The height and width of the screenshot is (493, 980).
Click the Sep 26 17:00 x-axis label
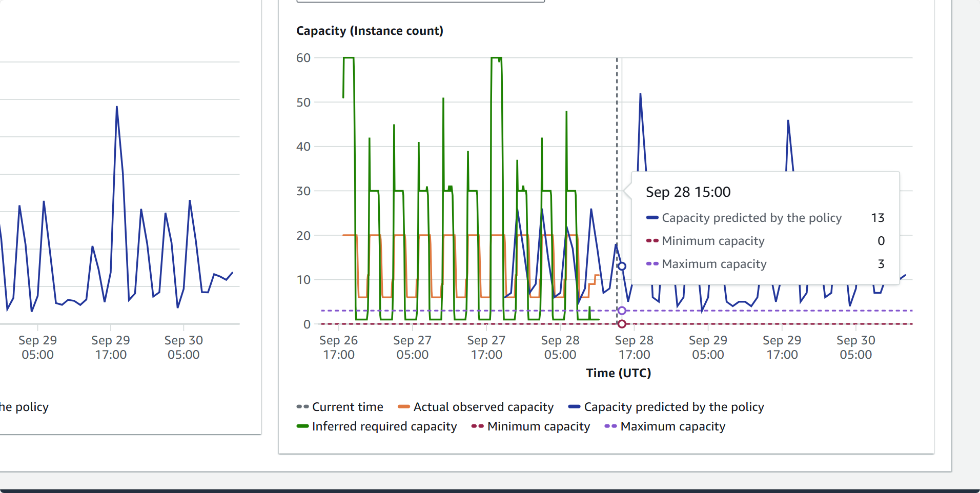338,347
